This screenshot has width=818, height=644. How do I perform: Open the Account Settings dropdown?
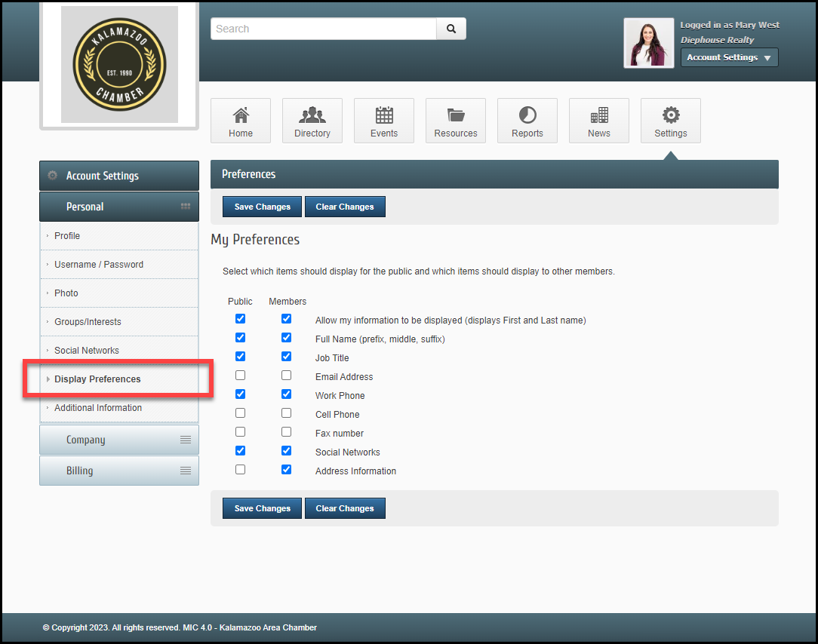[729, 57]
